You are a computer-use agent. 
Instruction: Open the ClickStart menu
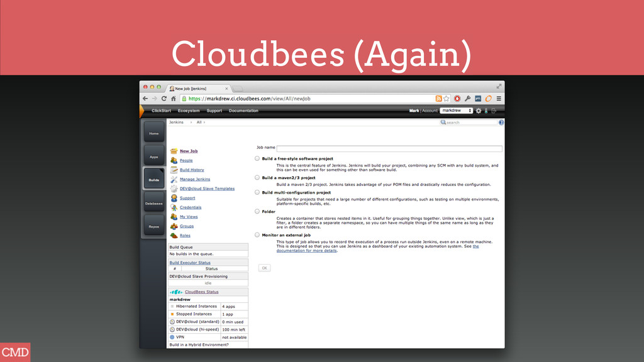click(161, 111)
